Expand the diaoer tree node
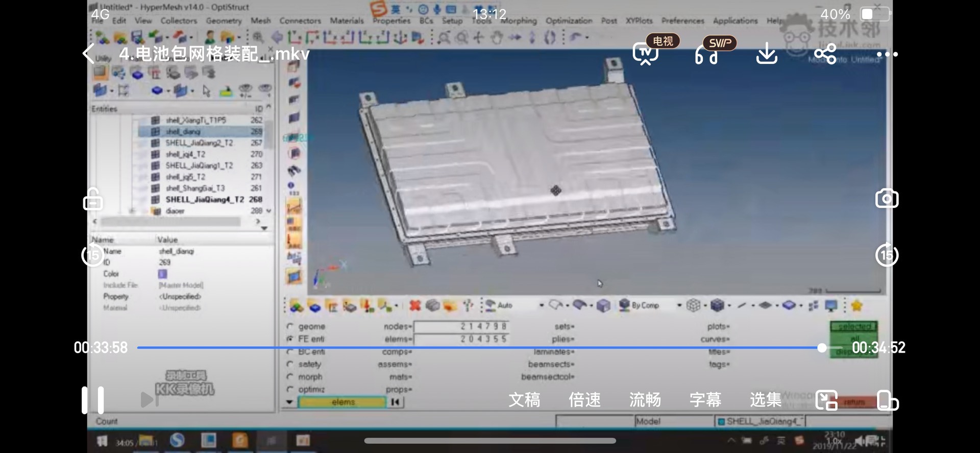Screen dimensions: 980x453 point(132,211)
